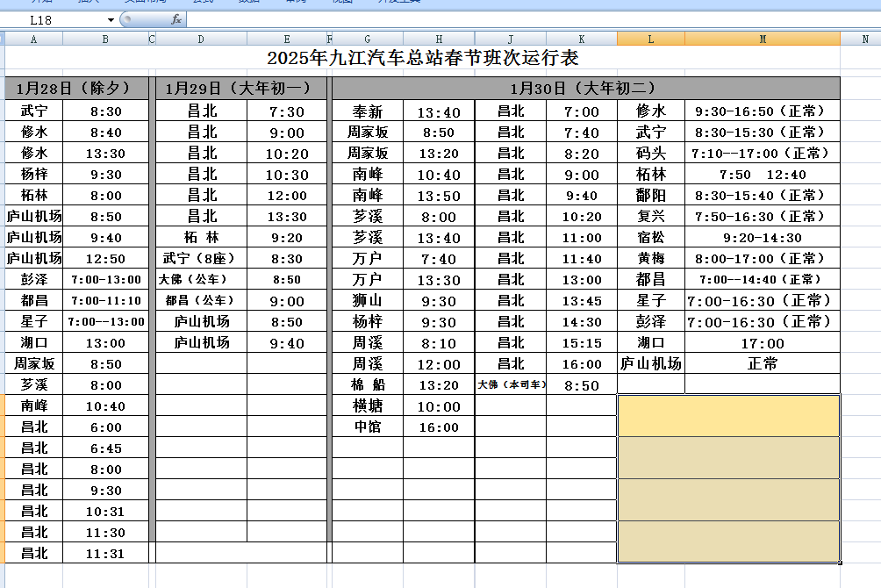Select column G header
The height and width of the screenshot is (588, 881).
[368, 39]
